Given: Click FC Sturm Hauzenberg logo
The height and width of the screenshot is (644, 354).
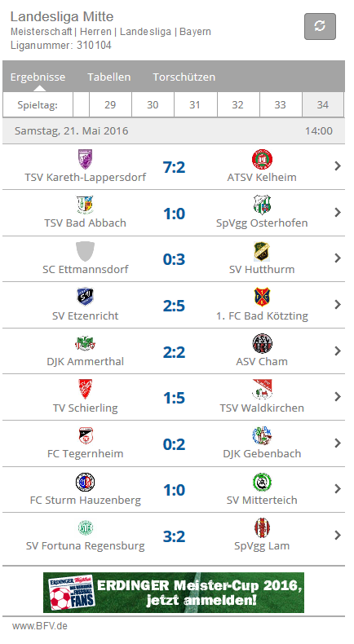Looking at the screenshot, I should (x=85, y=482).
